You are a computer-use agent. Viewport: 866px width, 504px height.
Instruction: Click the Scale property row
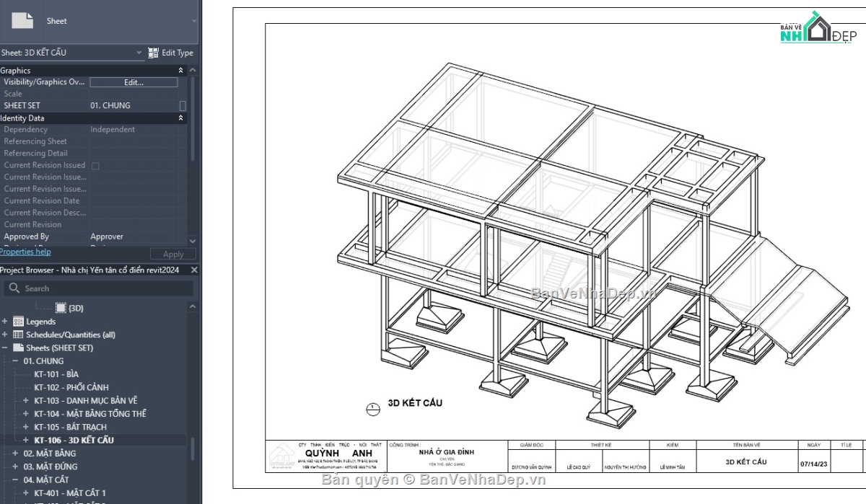pos(94,94)
